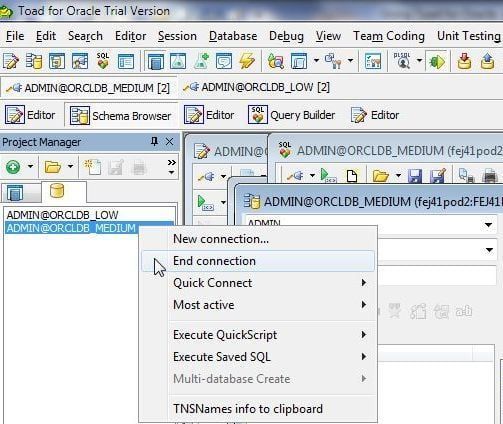
Task: Open the File menu
Action: click(15, 36)
